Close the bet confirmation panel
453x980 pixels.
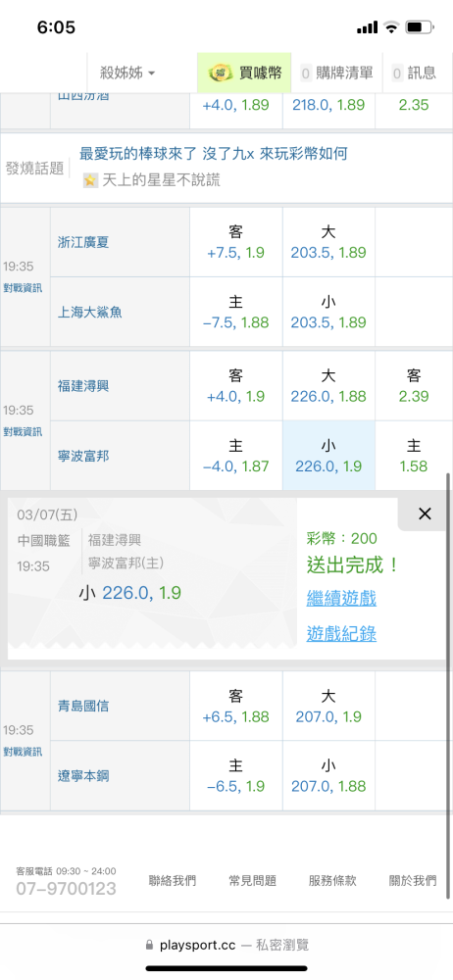[425, 514]
